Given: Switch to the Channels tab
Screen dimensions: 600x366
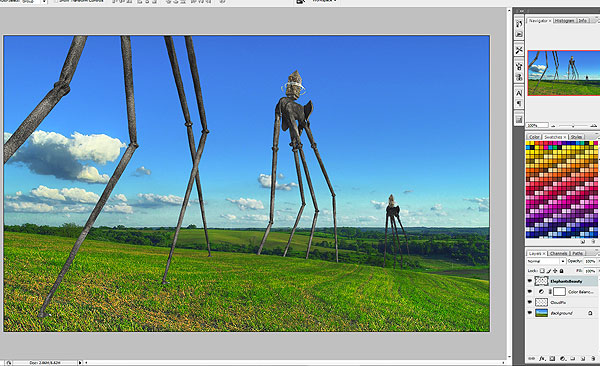Looking at the screenshot, I should pyautogui.click(x=559, y=253).
